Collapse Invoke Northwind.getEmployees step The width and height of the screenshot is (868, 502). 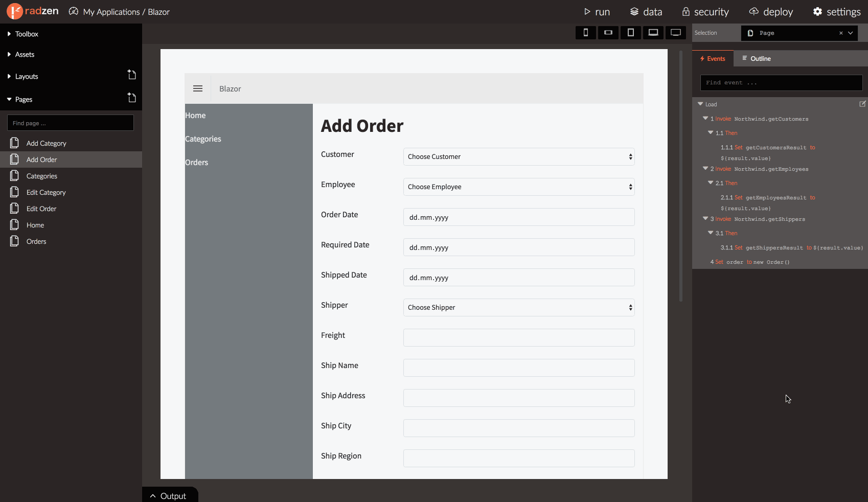705,168
